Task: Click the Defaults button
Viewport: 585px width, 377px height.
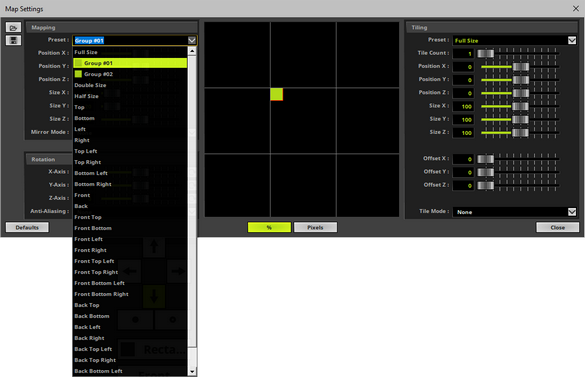Action: [27, 227]
